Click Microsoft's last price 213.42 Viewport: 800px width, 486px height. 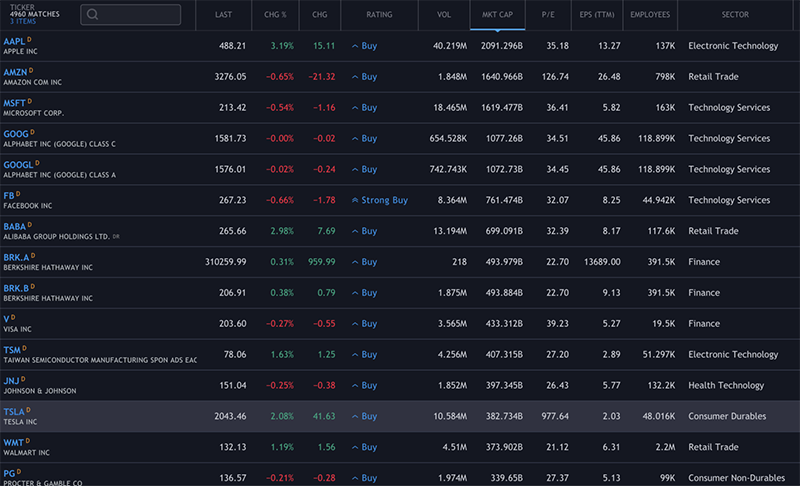click(233, 108)
